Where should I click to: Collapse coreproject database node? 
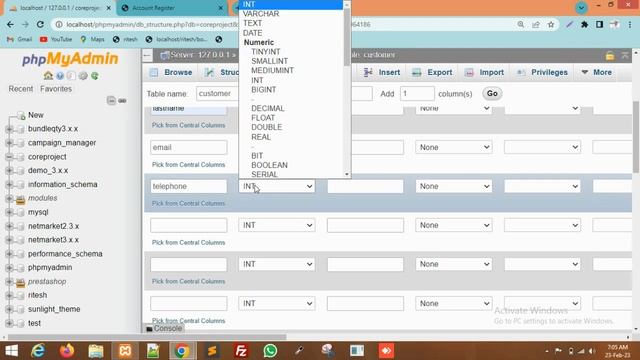click(9, 157)
